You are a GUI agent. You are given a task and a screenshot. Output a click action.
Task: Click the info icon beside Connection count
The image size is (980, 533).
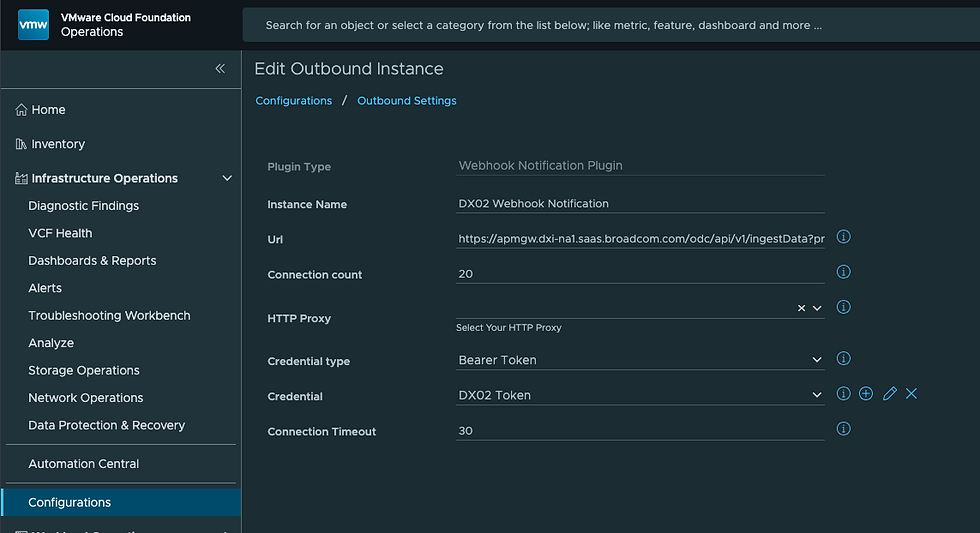tap(843, 272)
